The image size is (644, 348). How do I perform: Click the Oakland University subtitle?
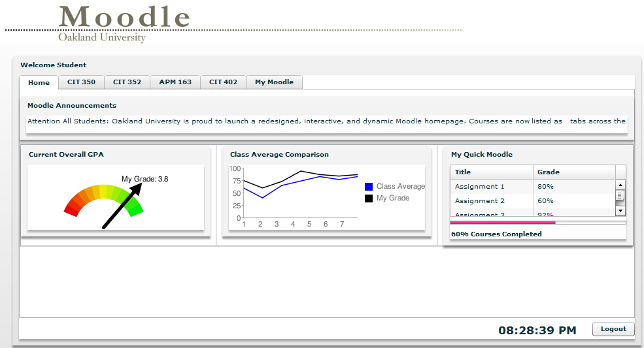point(102,37)
